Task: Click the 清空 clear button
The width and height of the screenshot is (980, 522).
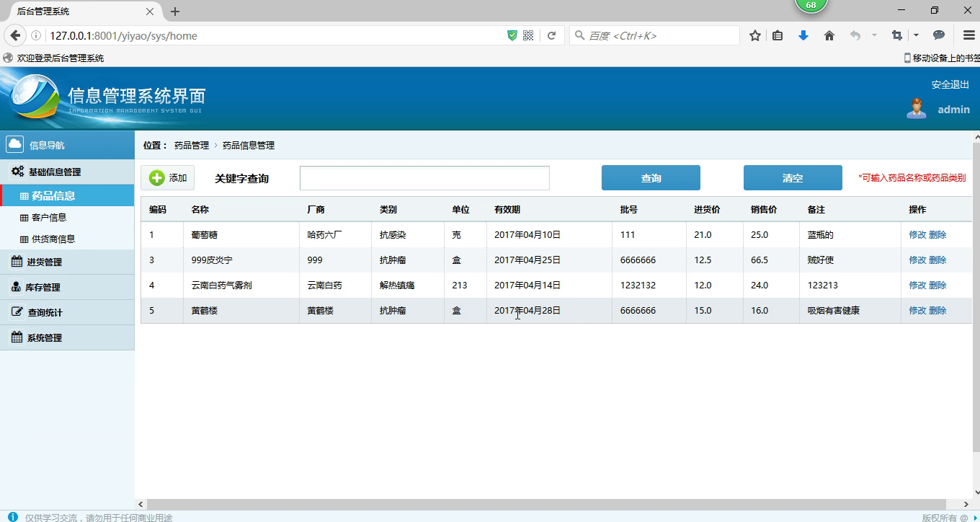Action: tap(793, 177)
